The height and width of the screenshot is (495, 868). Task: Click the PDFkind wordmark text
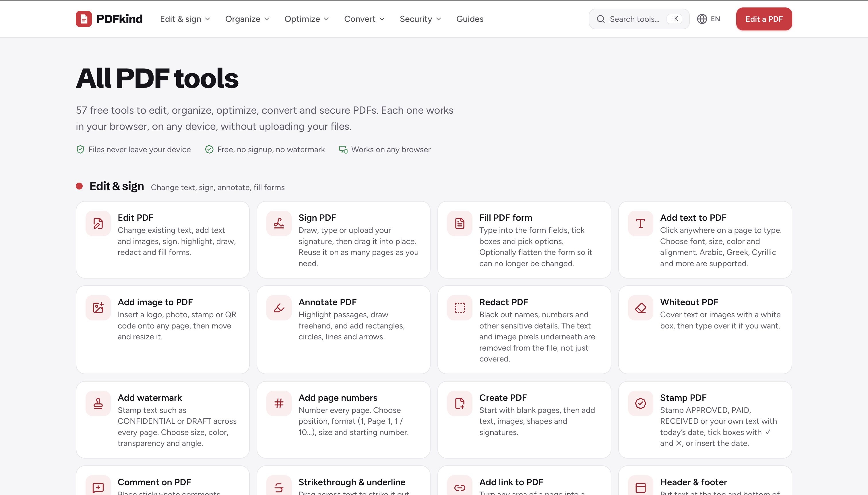pyautogui.click(x=120, y=19)
